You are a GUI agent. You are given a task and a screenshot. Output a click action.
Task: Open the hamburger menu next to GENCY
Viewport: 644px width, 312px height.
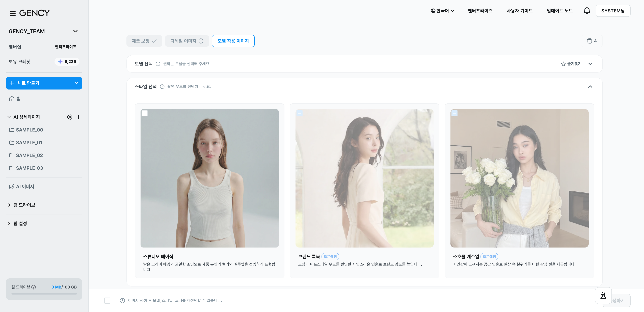coord(13,13)
